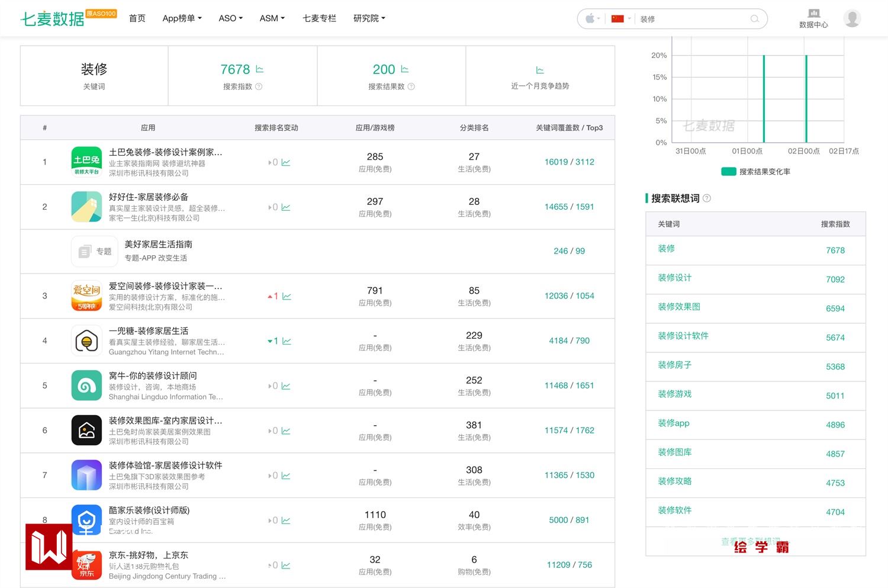Open the 爱空间装修 app icon
Screen dimensions: 888x588
tap(86, 295)
